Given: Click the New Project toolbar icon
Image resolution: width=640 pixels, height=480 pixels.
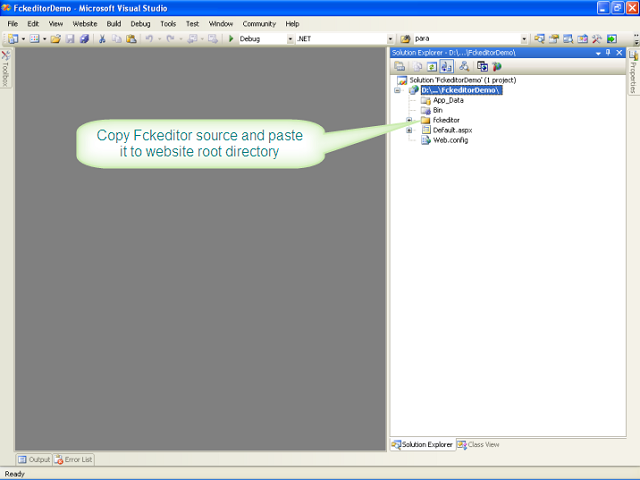Looking at the screenshot, I should 13,39.
